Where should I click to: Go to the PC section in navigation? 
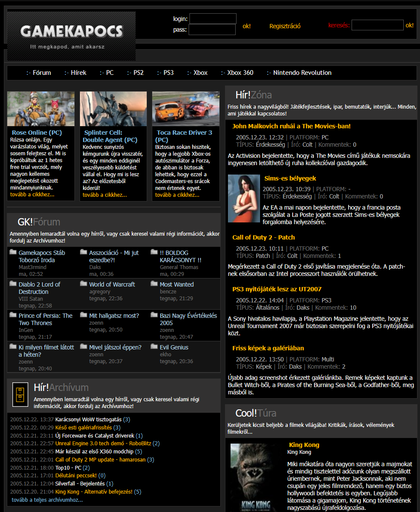pos(110,73)
